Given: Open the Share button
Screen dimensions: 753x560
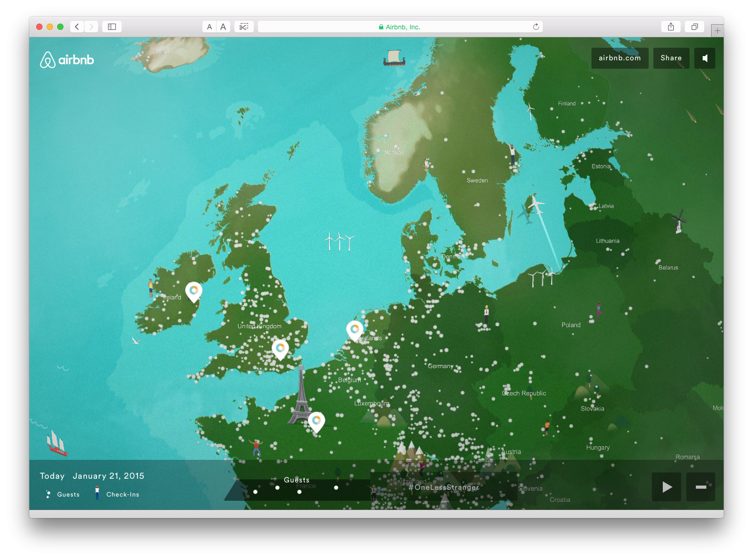Looking at the screenshot, I should coord(671,58).
